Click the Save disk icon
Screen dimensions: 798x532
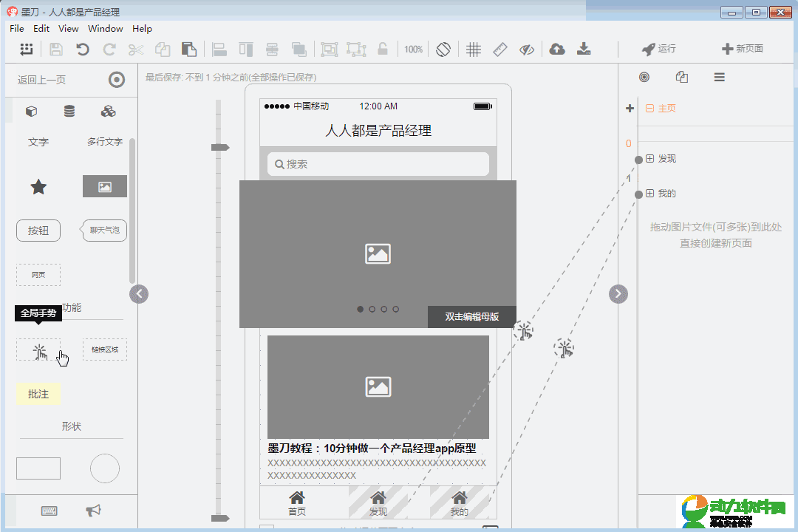56,49
